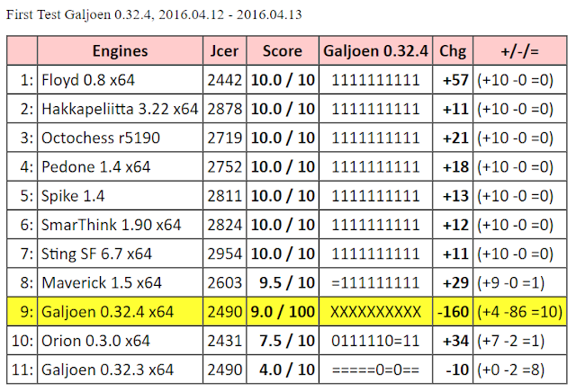
Task: Click the +57 change value
Action: [455, 80]
